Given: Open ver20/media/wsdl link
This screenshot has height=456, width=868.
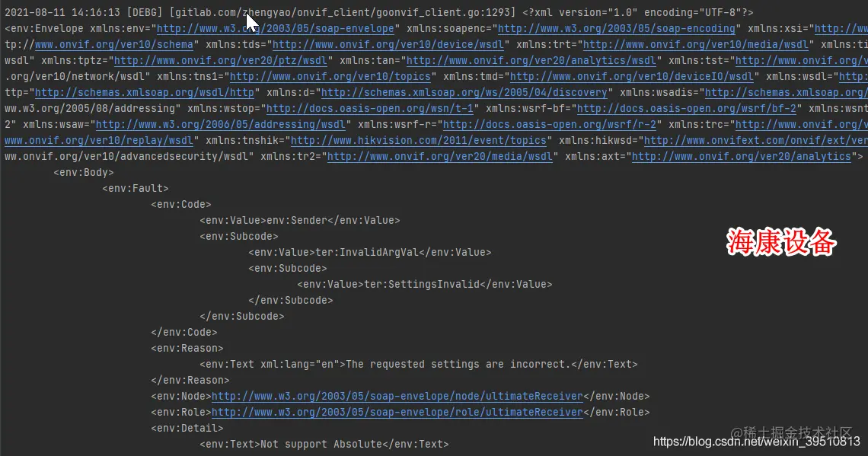Looking at the screenshot, I should point(439,157).
